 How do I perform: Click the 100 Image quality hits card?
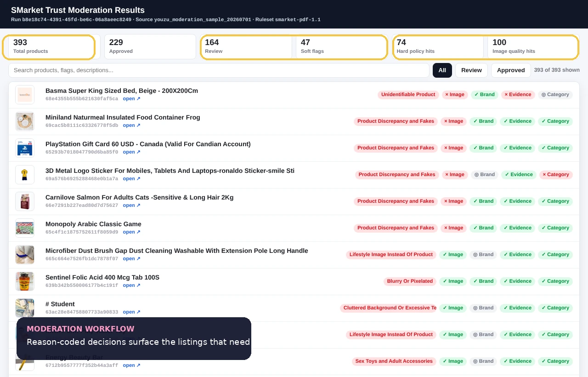[x=533, y=47]
